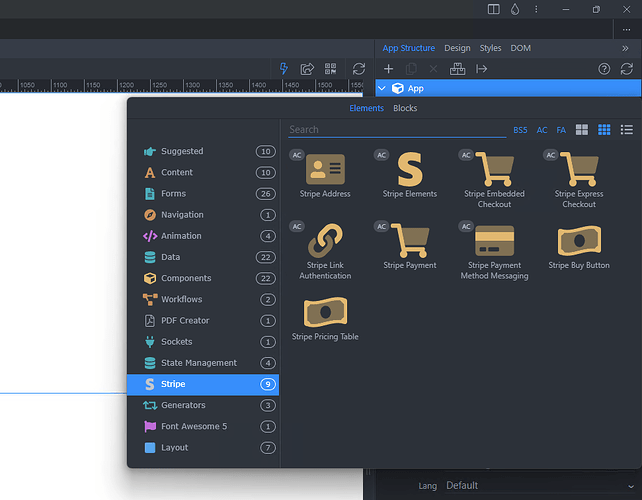Select the PDF Creator category
Screen dimensions: 642x500
click(203, 321)
